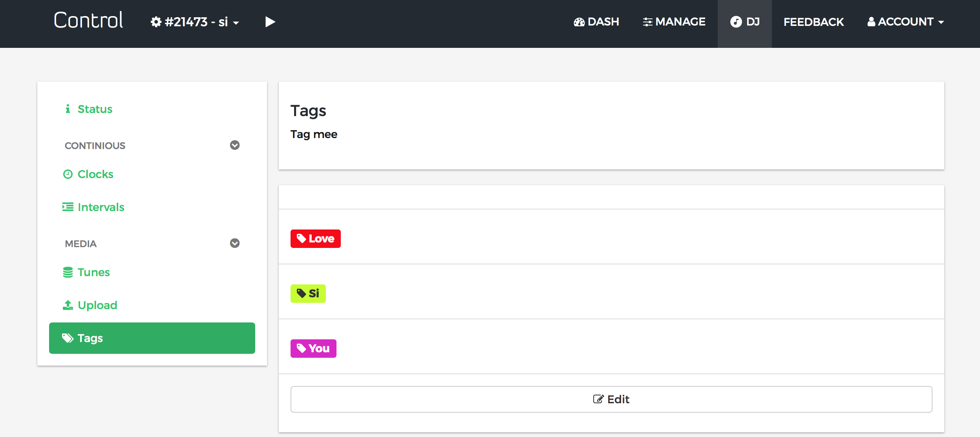Open the #21473 - si station dropdown
This screenshot has width=980, height=437.
tap(195, 22)
